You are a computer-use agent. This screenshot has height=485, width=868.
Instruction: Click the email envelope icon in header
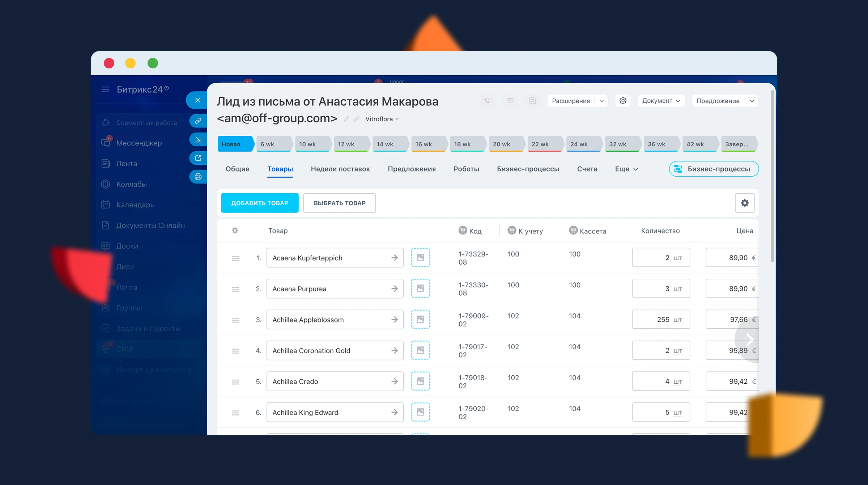coord(510,101)
